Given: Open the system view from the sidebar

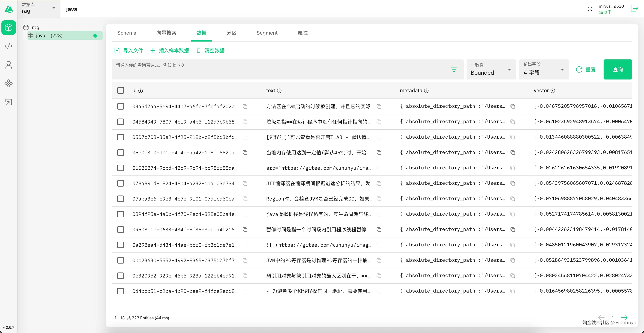Looking at the screenshot, I should (x=9, y=83).
